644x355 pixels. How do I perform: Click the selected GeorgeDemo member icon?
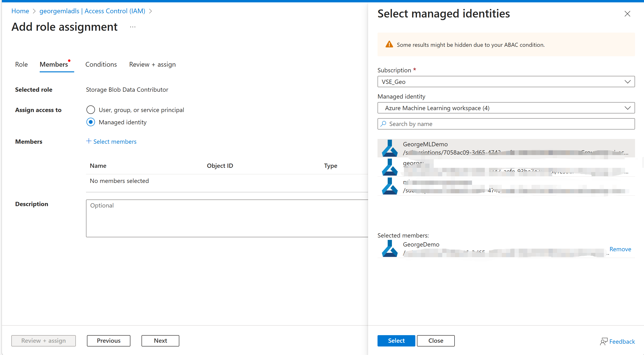tap(390, 248)
